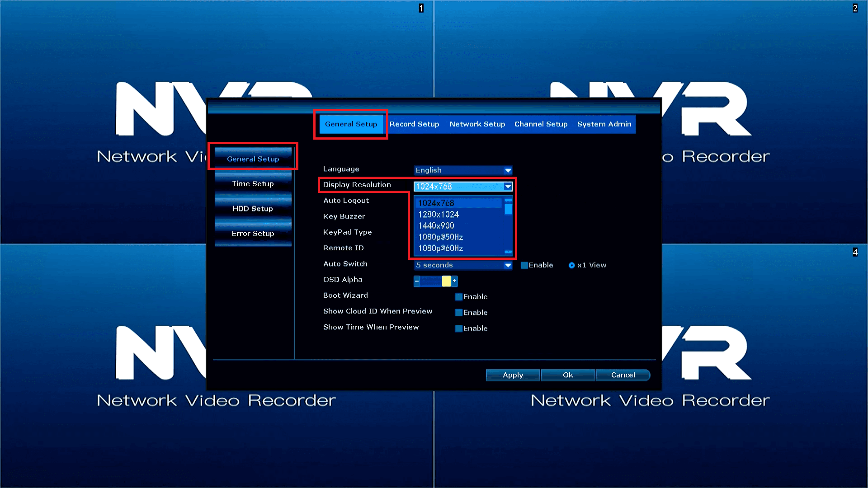Click the Apply button
This screenshot has width=868, height=488.
click(x=513, y=375)
